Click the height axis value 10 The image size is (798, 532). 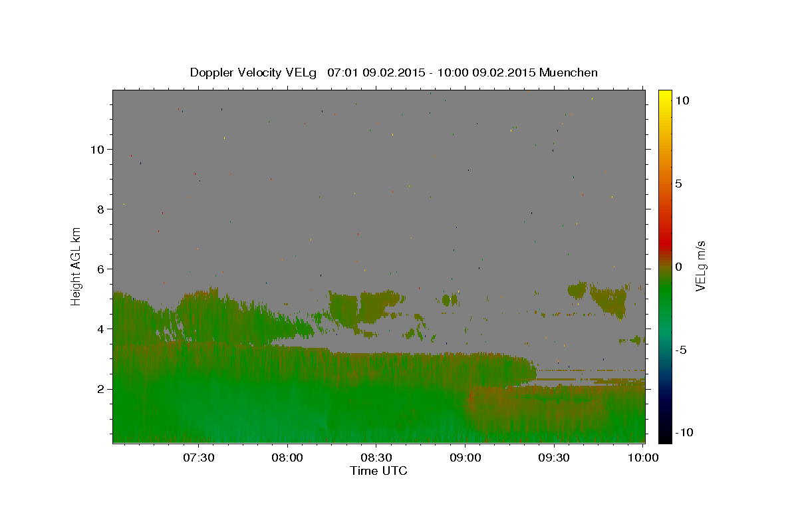98,149
